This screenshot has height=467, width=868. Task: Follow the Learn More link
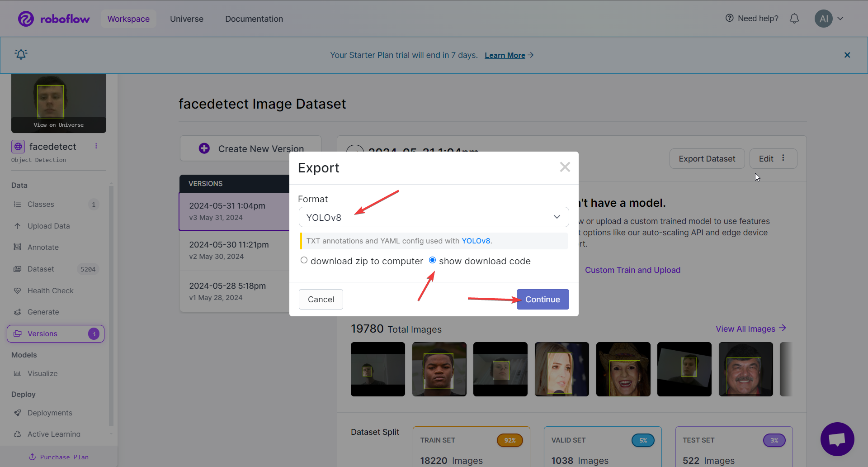click(505, 55)
